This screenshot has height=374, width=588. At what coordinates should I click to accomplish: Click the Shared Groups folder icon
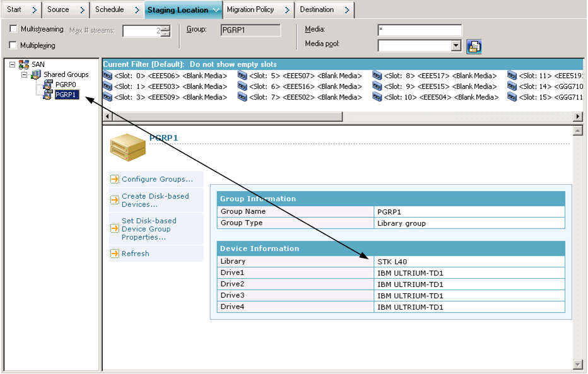(36, 74)
